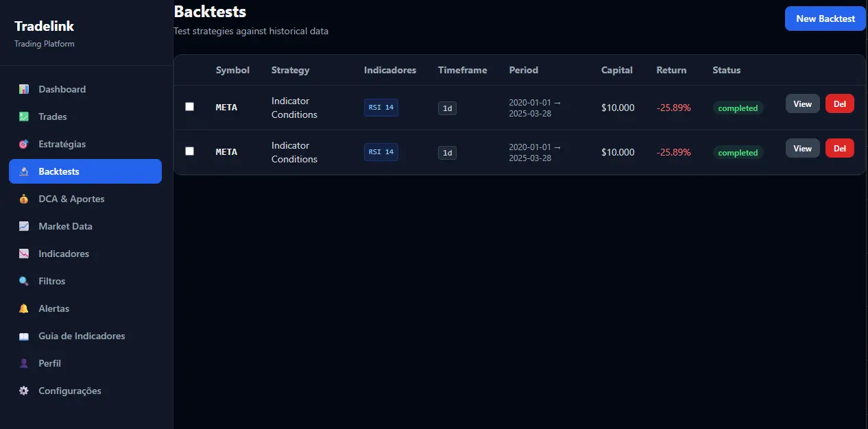Delete the first META backtest
868x429 pixels.
[840, 103]
